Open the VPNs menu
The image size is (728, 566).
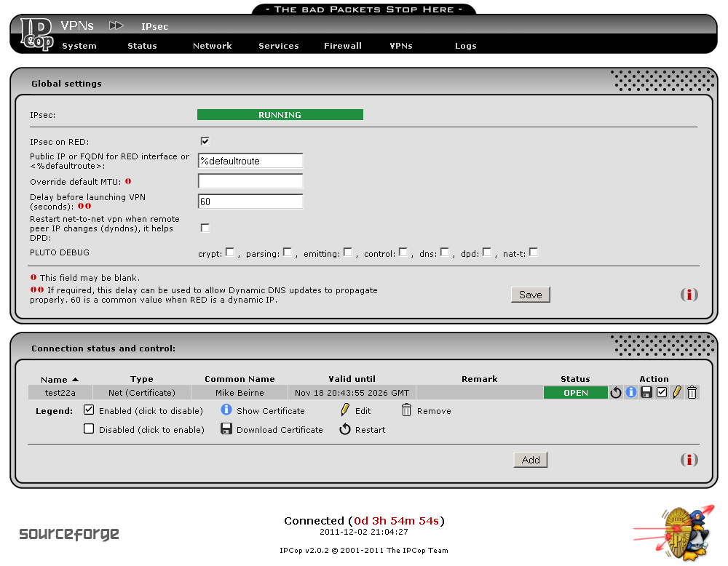pyautogui.click(x=401, y=46)
